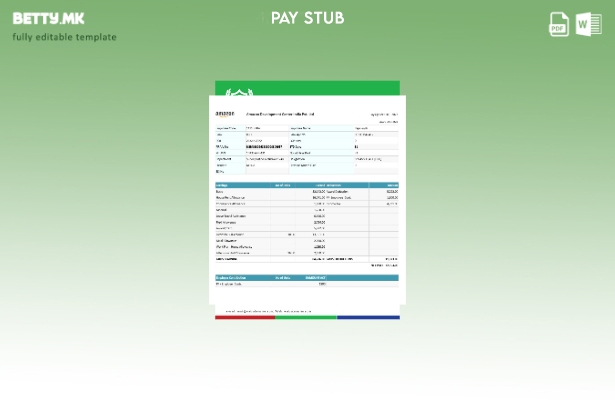
Task: Click the gross earnings totals row
Action: [x=307, y=259]
